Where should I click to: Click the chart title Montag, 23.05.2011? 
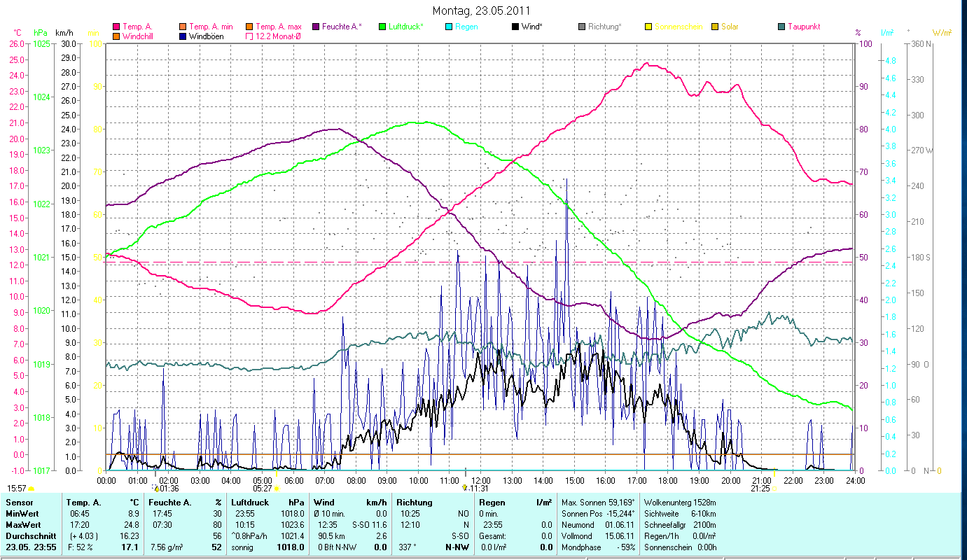[x=481, y=10]
